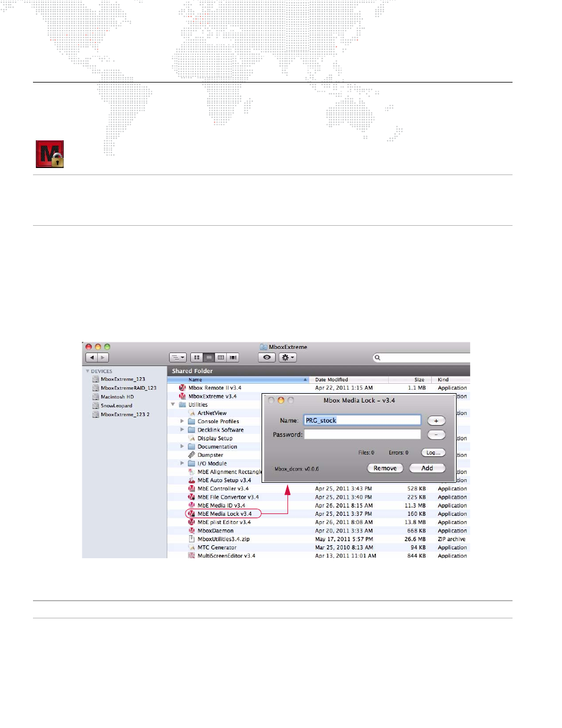Go forward with the Finder forward arrow

pyautogui.click(x=103, y=357)
